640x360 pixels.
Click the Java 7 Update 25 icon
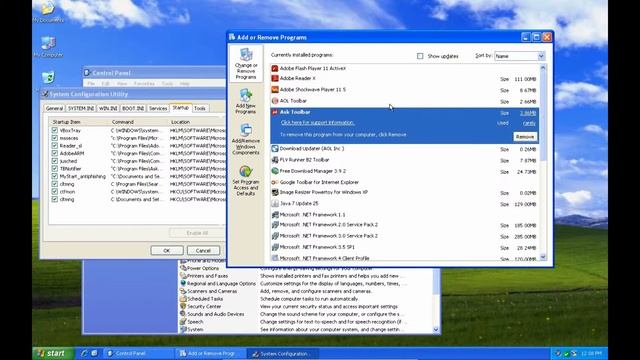pyautogui.click(x=275, y=204)
